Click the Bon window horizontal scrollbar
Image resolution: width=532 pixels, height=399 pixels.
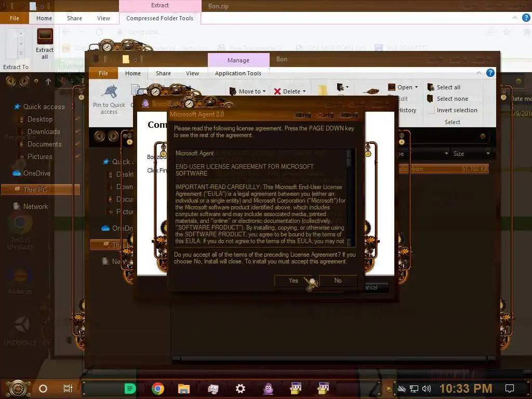coord(334,358)
